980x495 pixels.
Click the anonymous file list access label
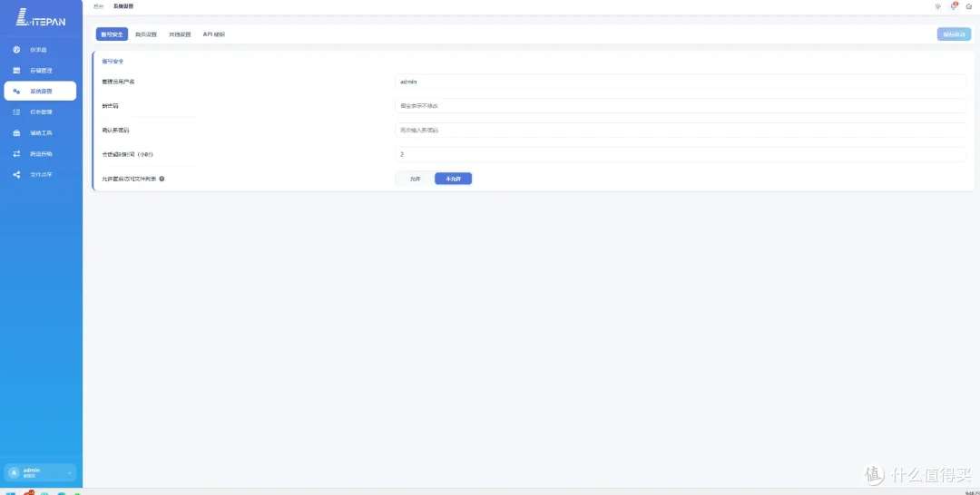pyautogui.click(x=130, y=179)
